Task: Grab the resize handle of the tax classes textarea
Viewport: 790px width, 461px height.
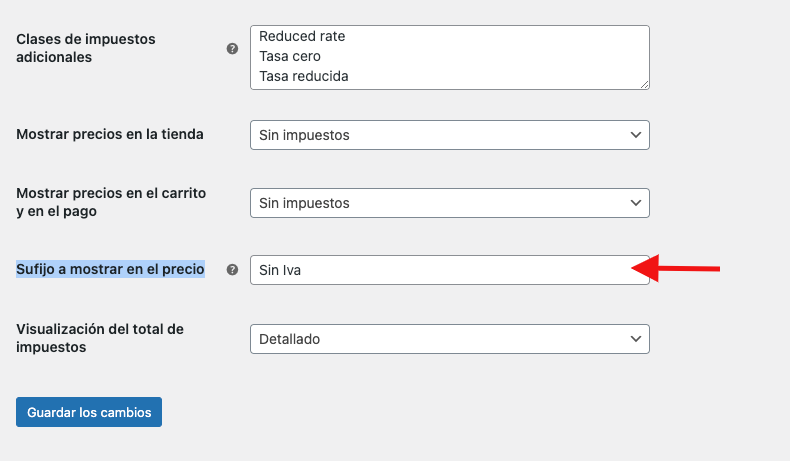Action: click(x=644, y=85)
